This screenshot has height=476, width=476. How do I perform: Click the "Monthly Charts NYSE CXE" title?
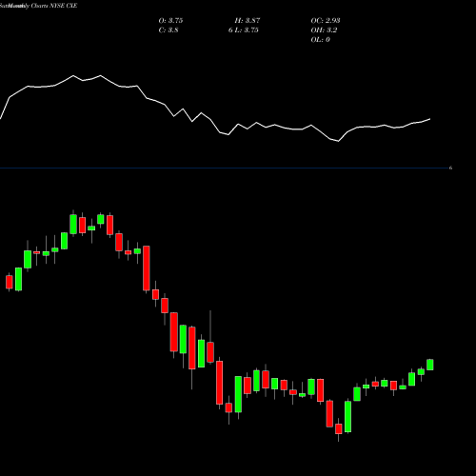click(43, 6)
